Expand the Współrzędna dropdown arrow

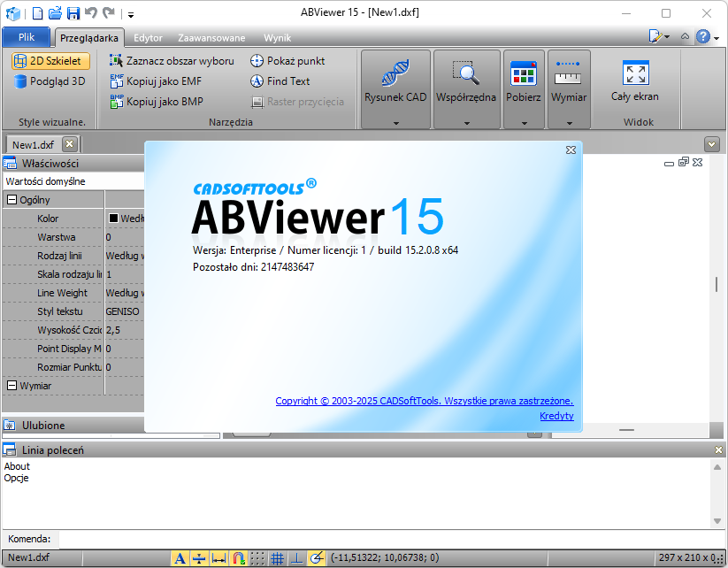(x=467, y=123)
